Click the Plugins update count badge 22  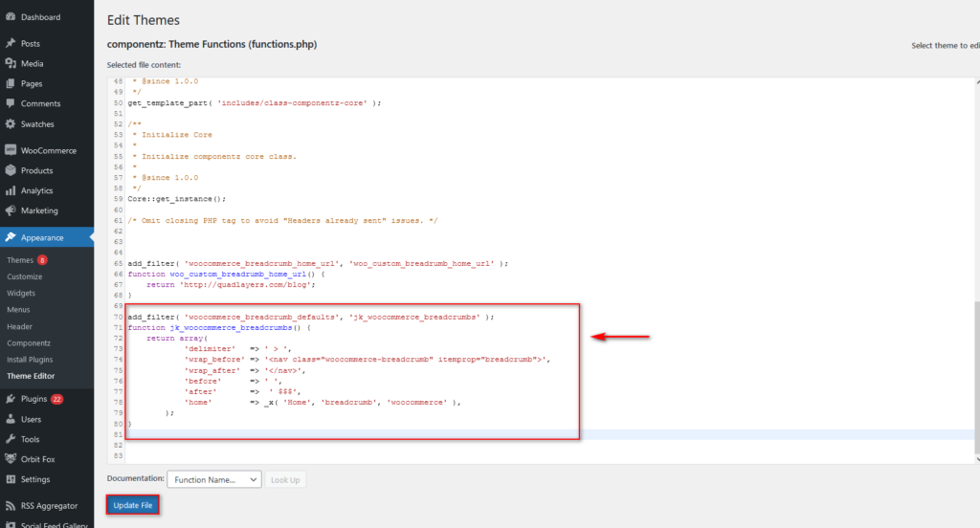pyautogui.click(x=56, y=399)
